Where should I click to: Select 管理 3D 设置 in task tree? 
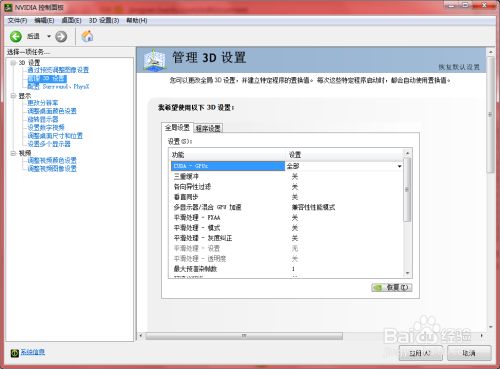tap(47, 79)
